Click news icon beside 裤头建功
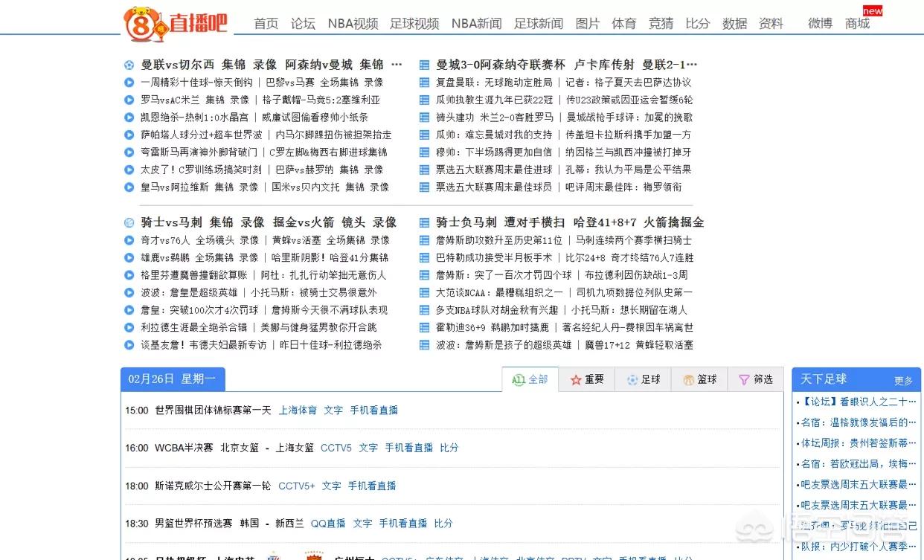 pyautogui.click(x=425, y=118)
